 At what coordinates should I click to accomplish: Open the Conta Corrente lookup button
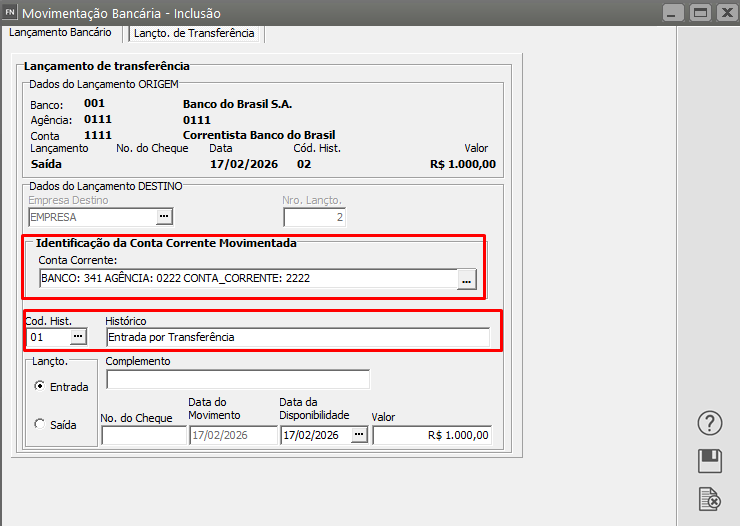click(x=467, y=279)
